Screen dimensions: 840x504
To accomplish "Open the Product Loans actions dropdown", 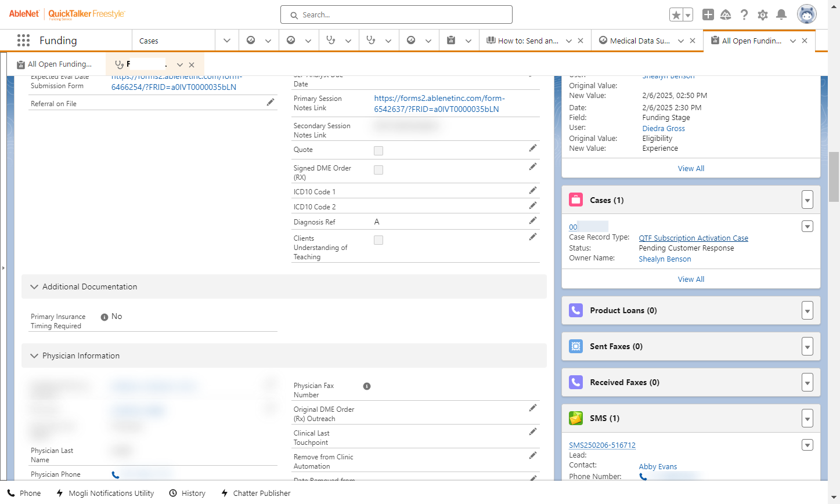I will pos(807,310).
